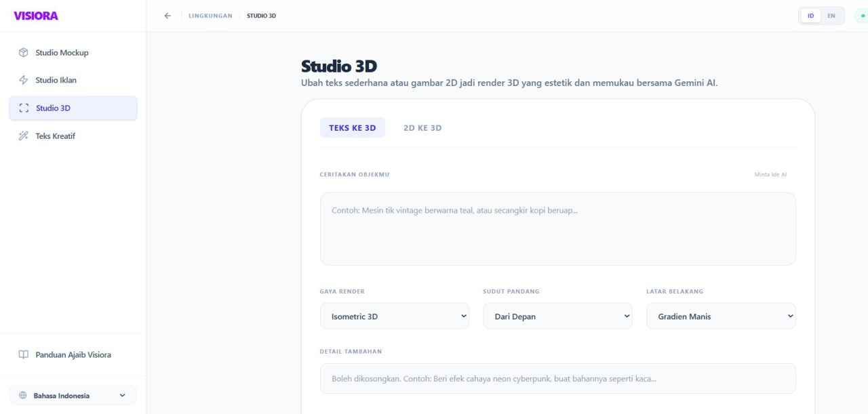Viewport: 868px width, 414px height.
Task: Click the Sudut Pandang label
Action: point(511,291)
